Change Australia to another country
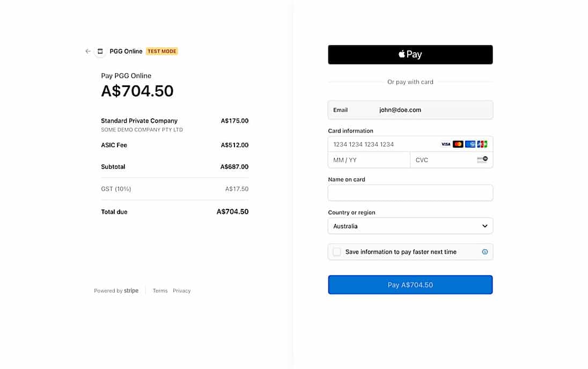 (410, 226)
